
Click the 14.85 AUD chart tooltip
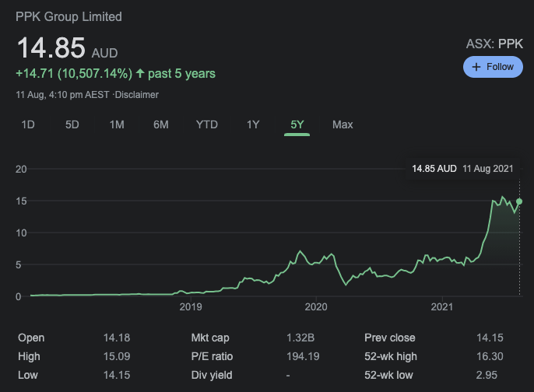(x=462, y=169)
